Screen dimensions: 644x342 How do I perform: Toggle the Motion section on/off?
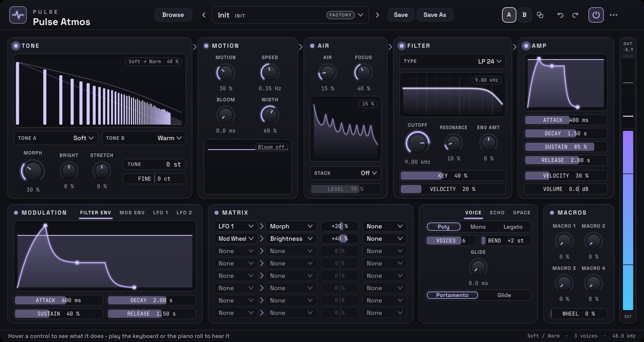206,46
